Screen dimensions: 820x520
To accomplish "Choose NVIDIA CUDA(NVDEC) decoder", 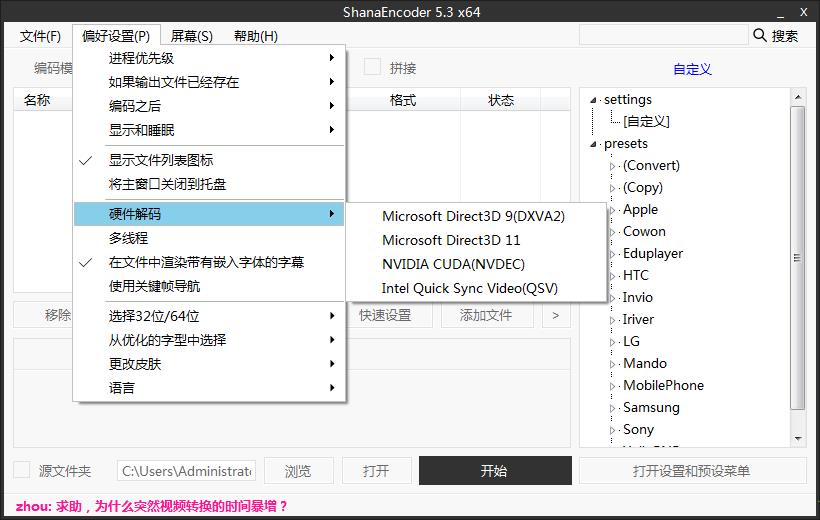I will click(x=476, y=264).
